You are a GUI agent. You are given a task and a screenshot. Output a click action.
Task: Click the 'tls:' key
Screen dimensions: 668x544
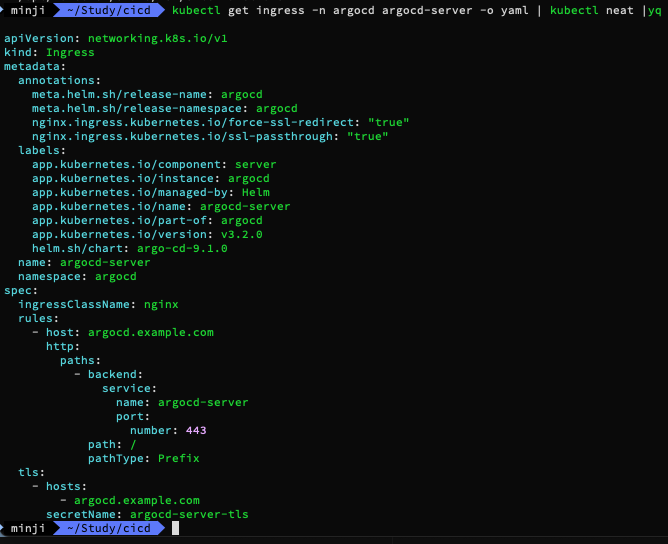31,472
